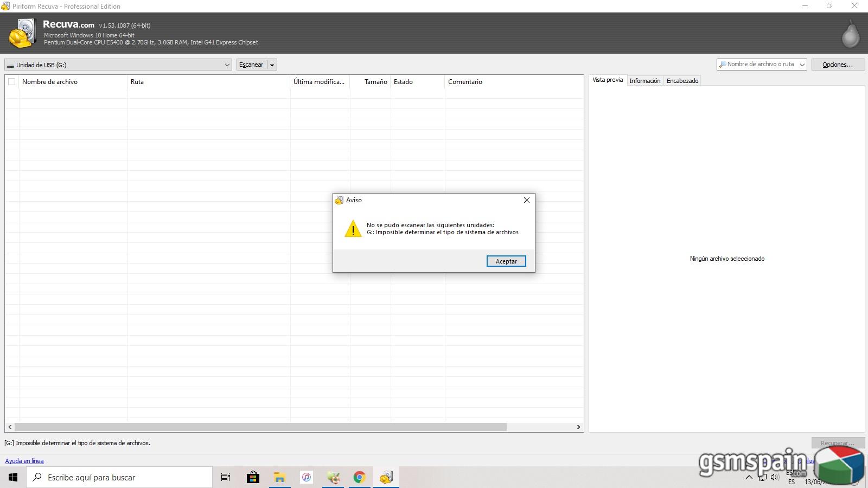This screenshot has height=488, width=868.
Task: Switch to the Información tab
Action: 645,81
